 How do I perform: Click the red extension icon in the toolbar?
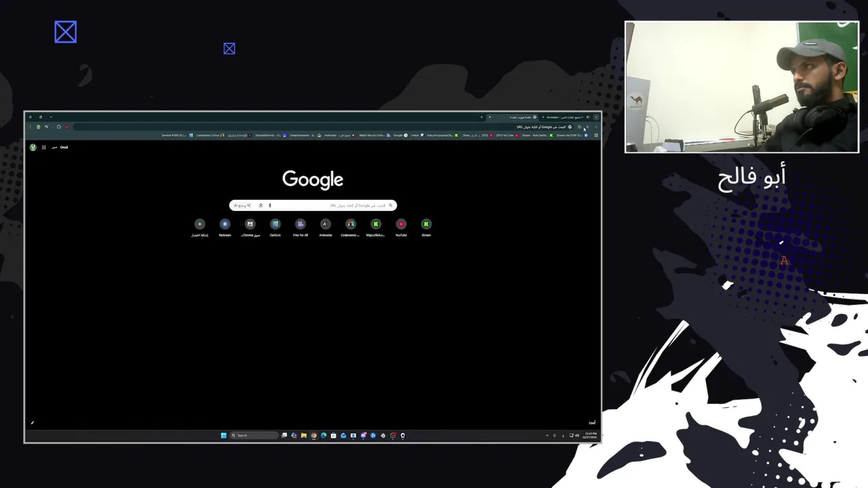click(66, 127)
